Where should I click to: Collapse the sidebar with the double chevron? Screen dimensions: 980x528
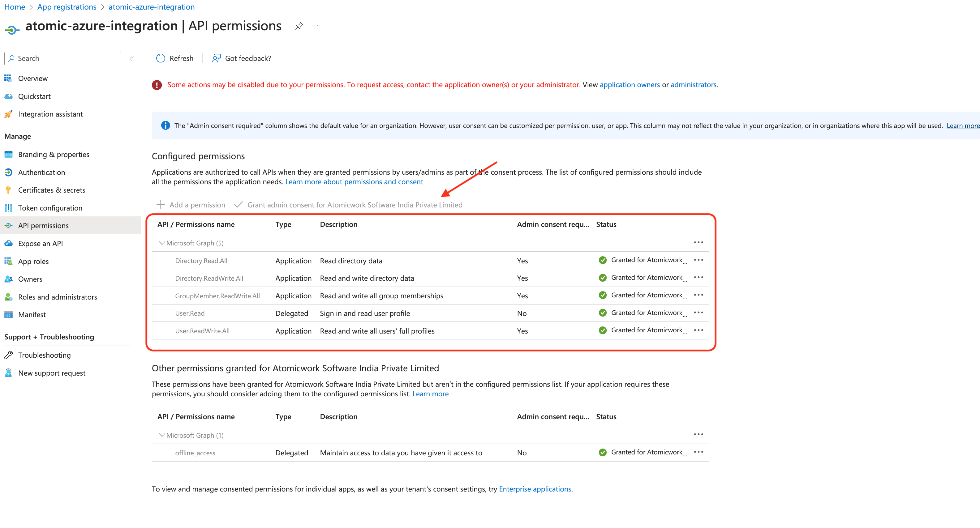[132, 58]
